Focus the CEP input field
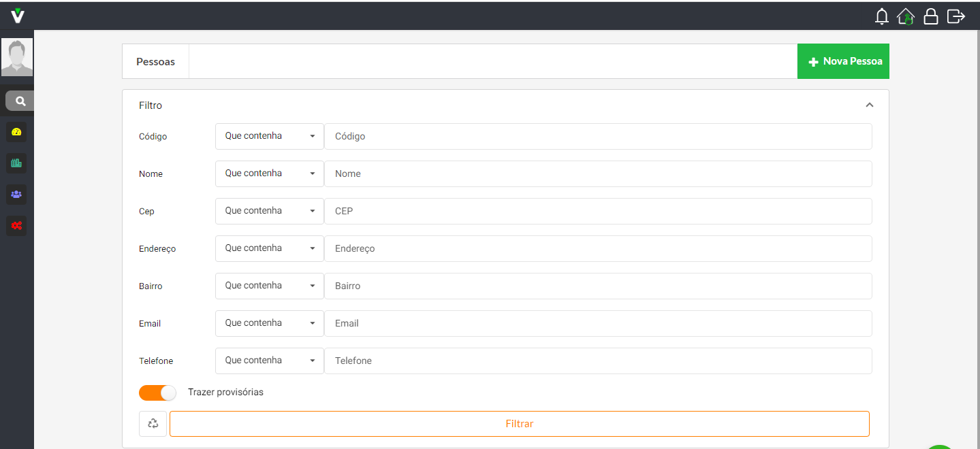The image size is (980, 449). pyautogui.click(x=598, y=211)
